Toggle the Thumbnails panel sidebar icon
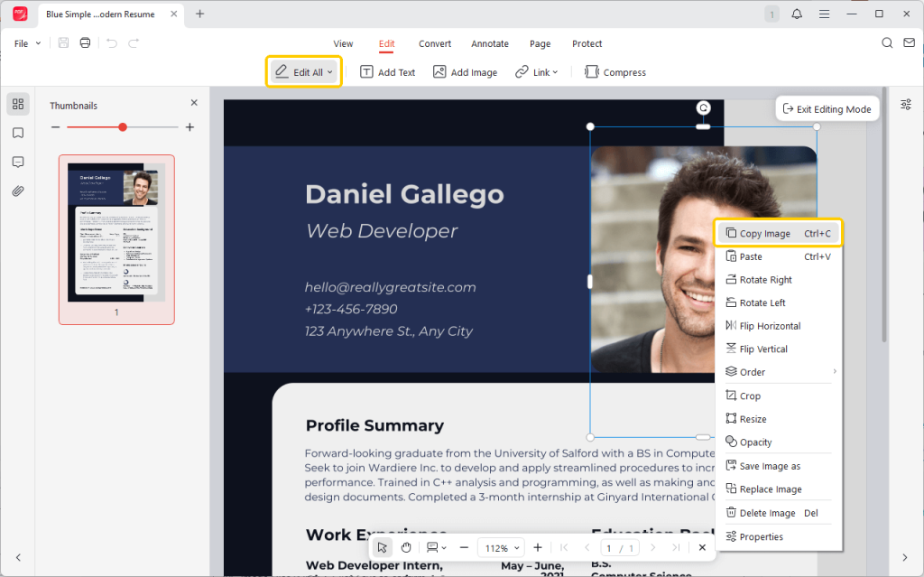924x577 pixels. (x=18, y=104)
